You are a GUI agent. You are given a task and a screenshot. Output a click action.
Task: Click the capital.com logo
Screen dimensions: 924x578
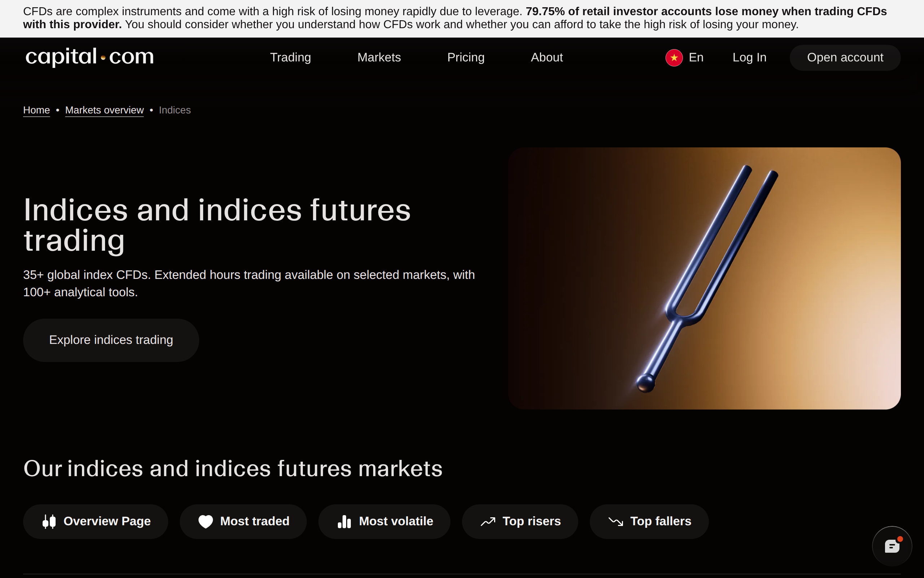90,57
